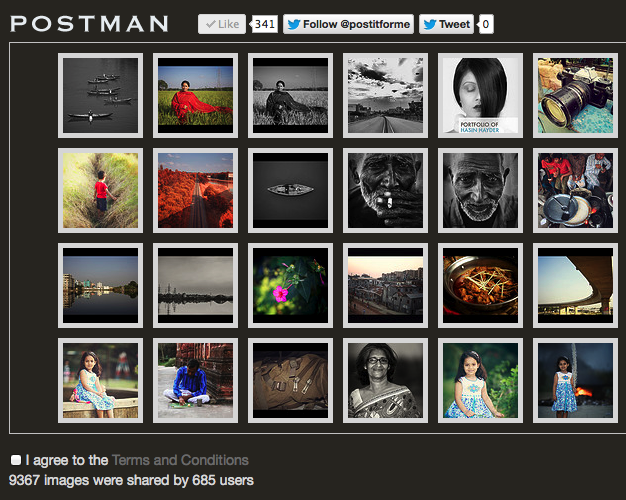Click the 341 like count bubble
This screenshot has height=500, width=626.
click(x=264, y=24)
